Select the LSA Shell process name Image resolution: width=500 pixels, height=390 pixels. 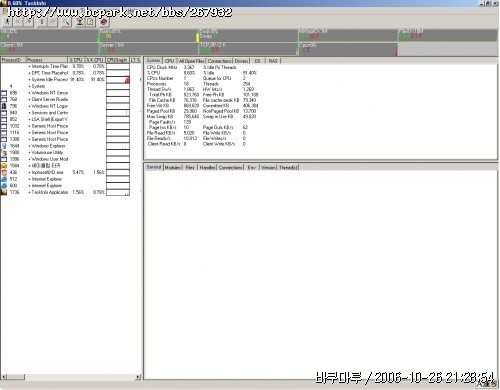coord(50,119)
